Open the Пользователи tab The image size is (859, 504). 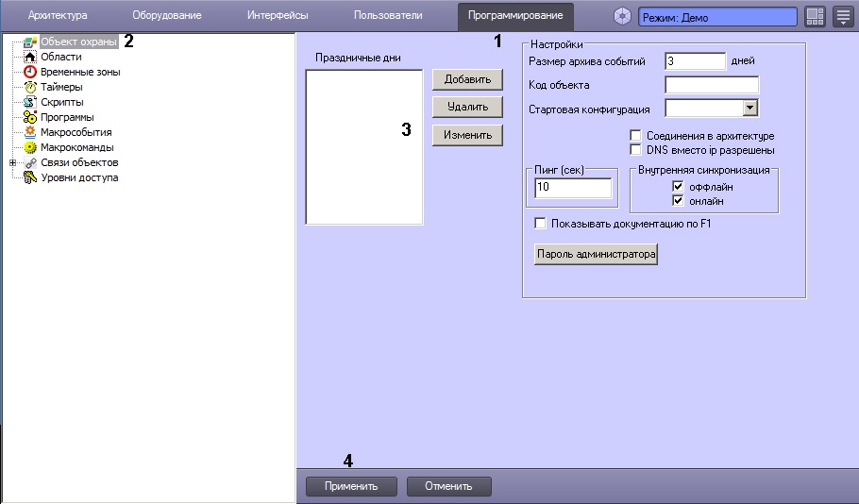[x=387, y=16]
